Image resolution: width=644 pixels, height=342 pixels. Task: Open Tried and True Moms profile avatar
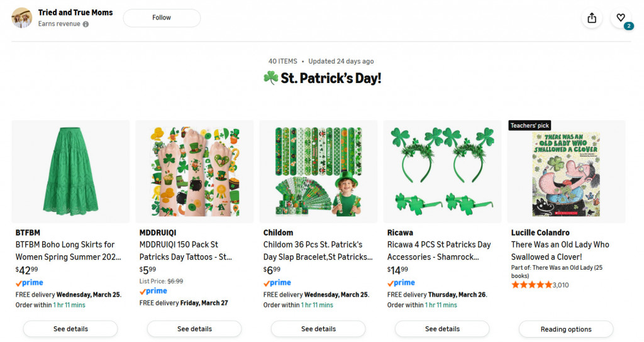(22, 18)
